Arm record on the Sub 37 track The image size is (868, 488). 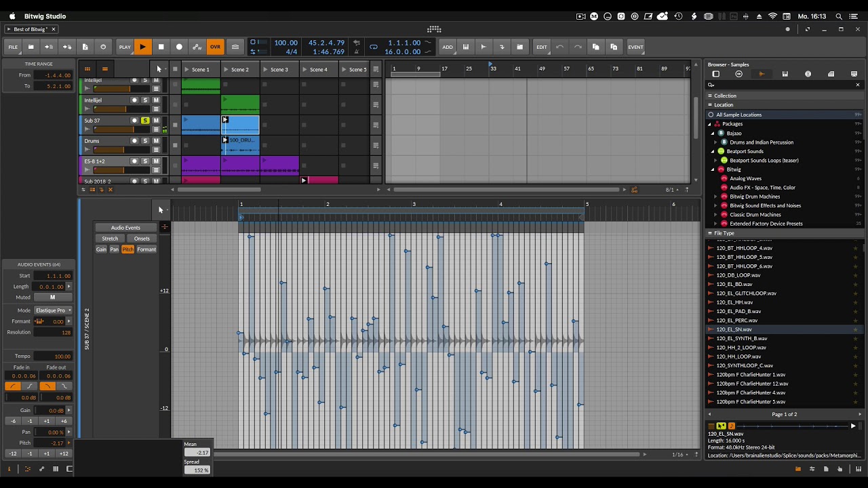tap(134, 121)
